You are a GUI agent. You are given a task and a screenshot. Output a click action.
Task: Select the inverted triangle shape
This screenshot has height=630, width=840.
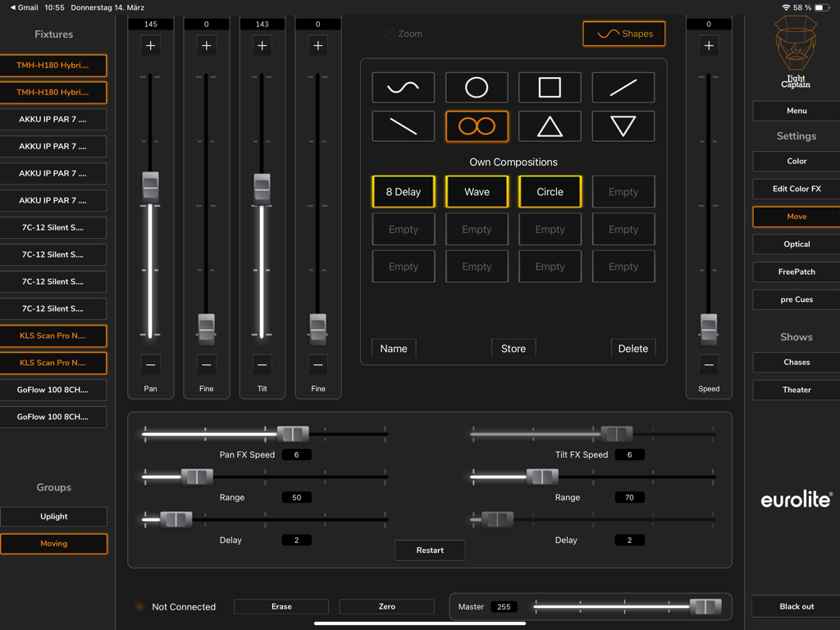(x=623, y=127)
